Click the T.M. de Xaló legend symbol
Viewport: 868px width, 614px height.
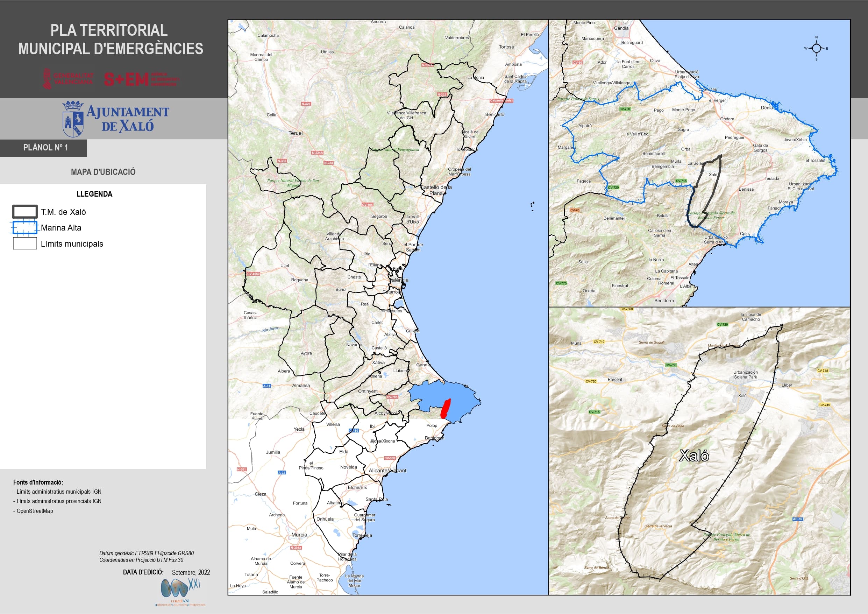(x=25, y=212)
